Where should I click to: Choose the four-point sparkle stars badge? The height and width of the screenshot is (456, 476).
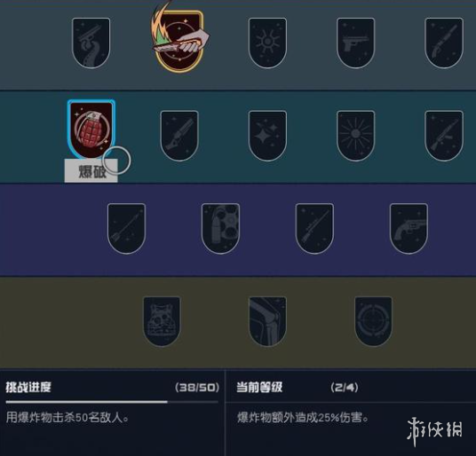[x=267, y=136]
